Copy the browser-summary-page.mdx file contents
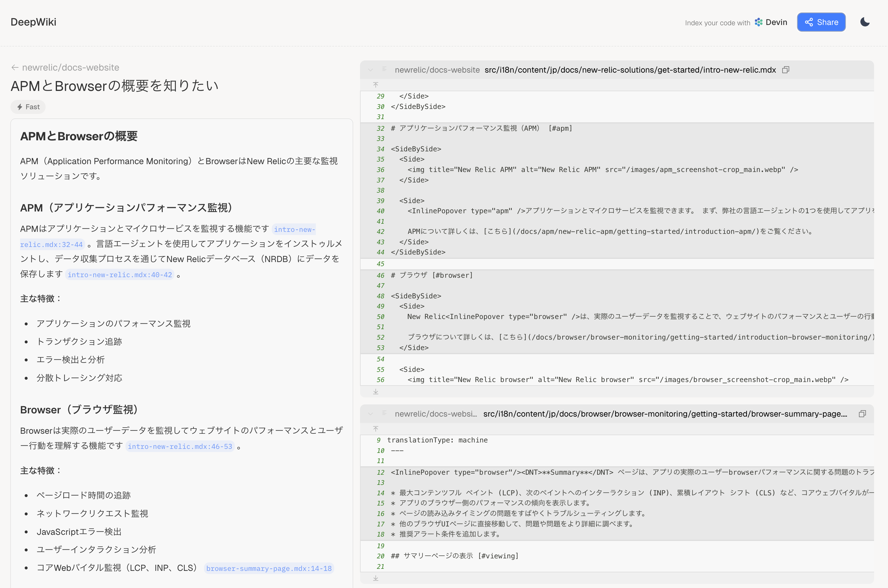The image size is (888, 588). click(x=862, y=414)
